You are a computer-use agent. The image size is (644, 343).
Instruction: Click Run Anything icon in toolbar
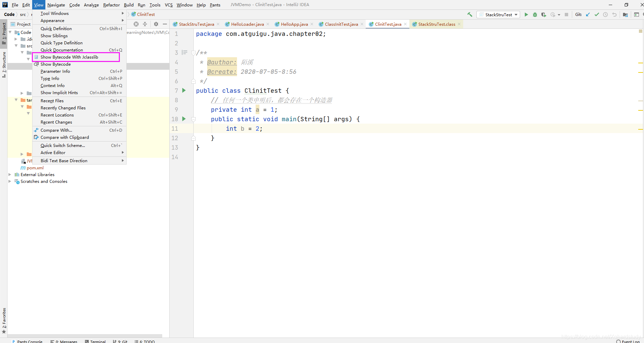[637, 15]
